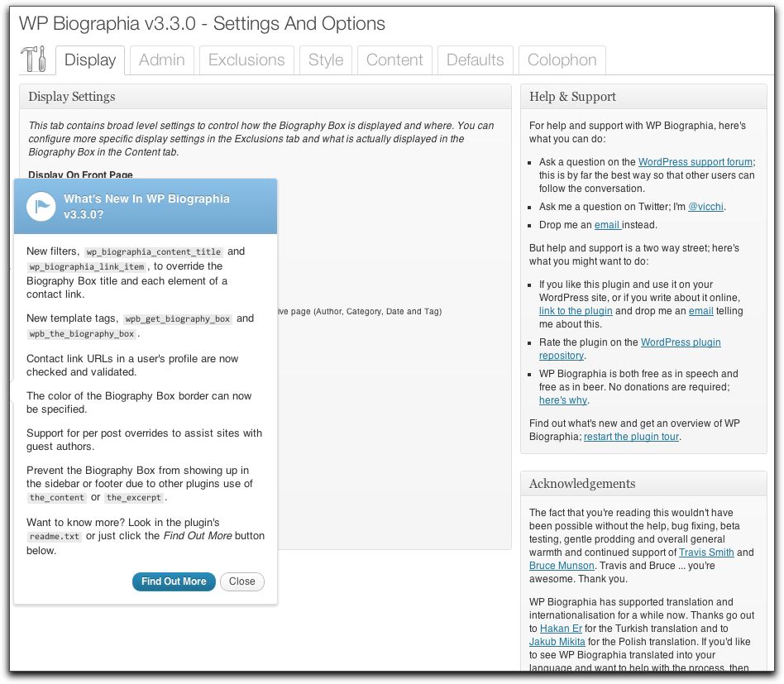This screenshot has width=784, height=684.
Task: Open the "here's why" link
Action: pyautogui.click(x=563, y=400)
